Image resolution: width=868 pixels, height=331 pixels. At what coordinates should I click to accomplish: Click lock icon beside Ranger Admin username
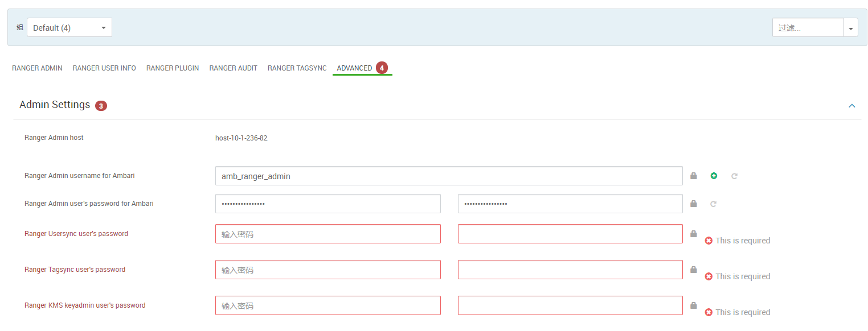coord(693,176)
